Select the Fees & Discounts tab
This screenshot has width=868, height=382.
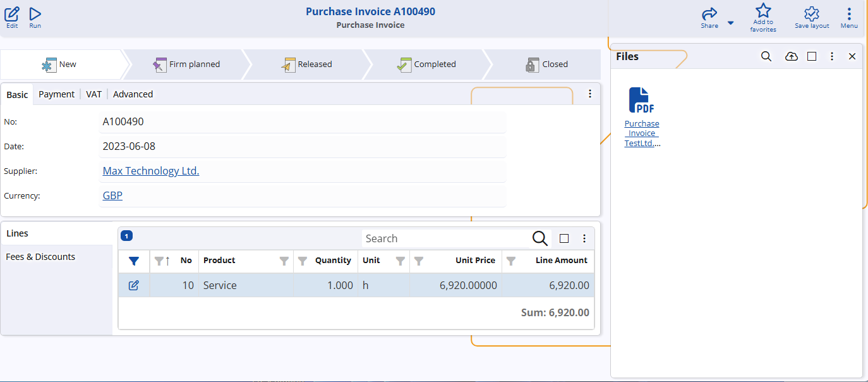tap(40, 257)
